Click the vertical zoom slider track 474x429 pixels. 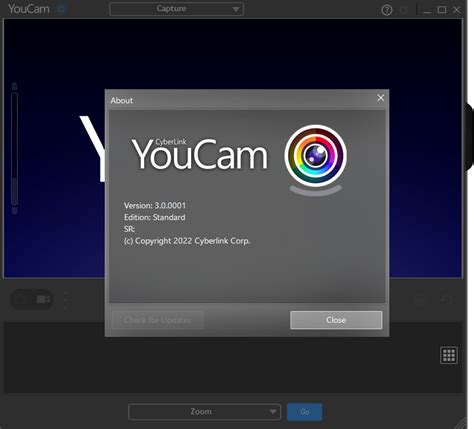14,149
